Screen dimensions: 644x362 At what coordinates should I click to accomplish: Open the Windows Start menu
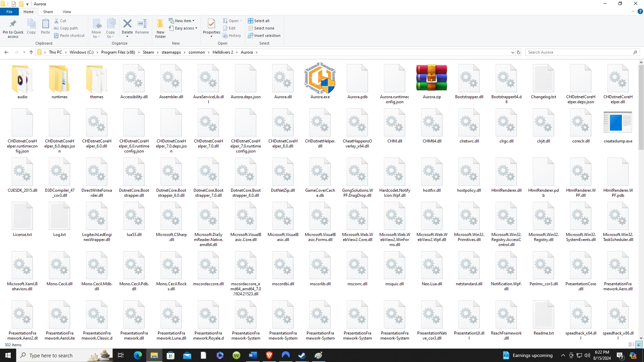(x=8, y=355)
